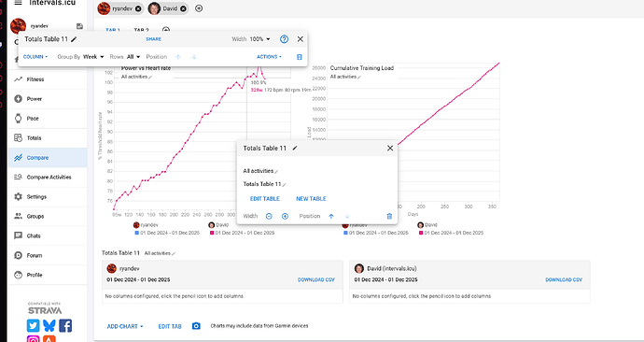
Task: Close the Totals Table 11 popup
Action: [390, 148]
